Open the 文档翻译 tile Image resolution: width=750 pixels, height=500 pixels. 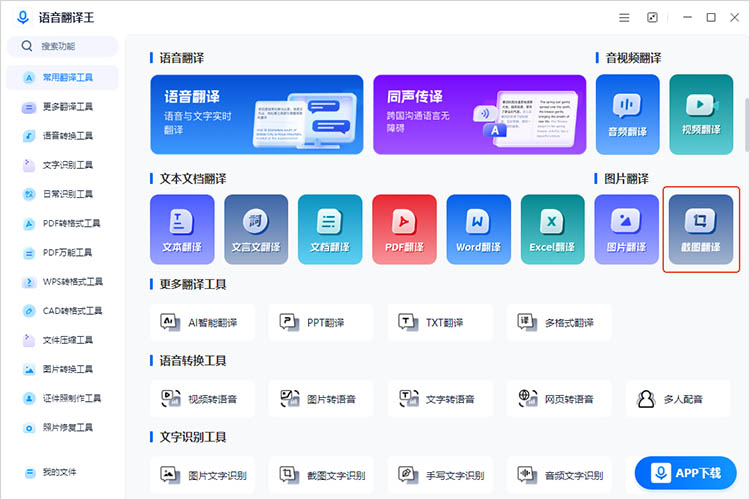tap(330, 229)
